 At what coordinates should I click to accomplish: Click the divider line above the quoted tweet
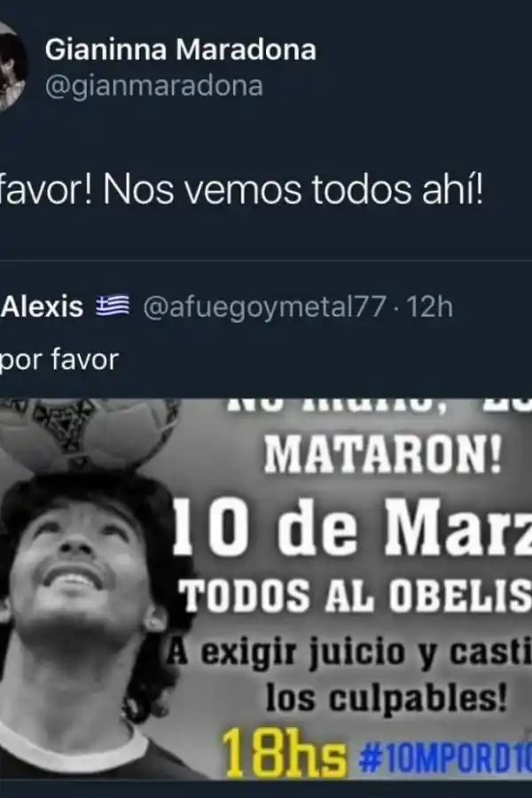click(x=266, y=261)
